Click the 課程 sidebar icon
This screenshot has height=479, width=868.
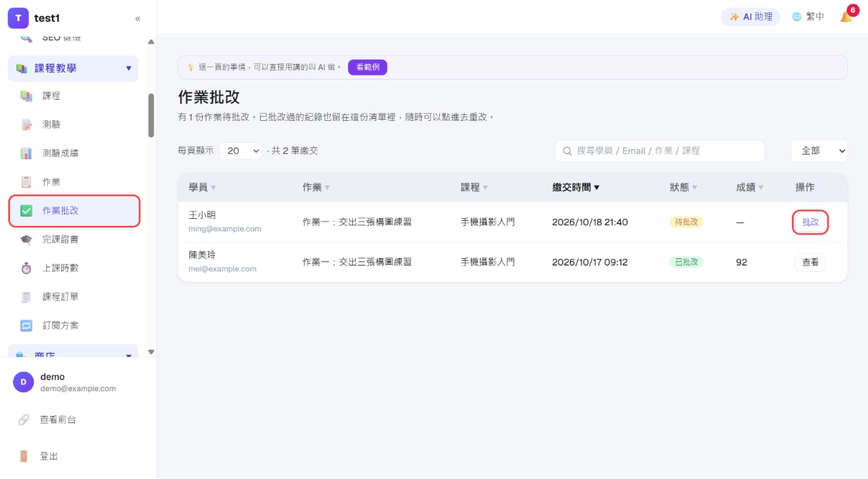pos(26,96)
